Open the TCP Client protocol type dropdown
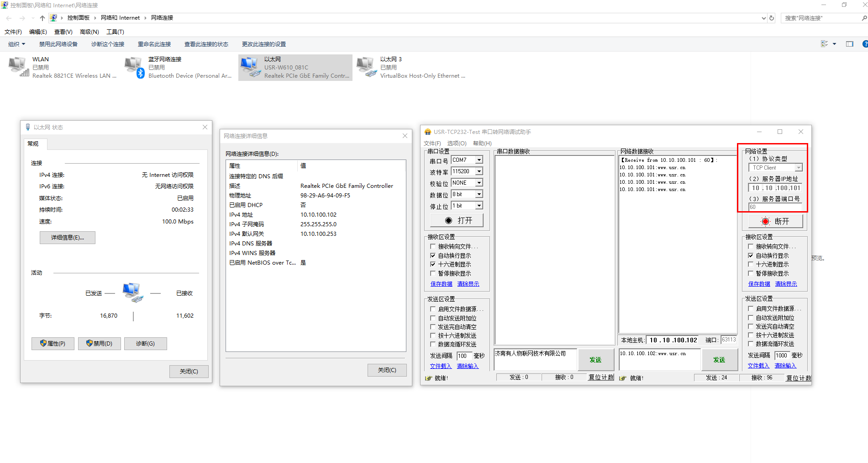Screen dimensions: 868x463 pos(799,168)
